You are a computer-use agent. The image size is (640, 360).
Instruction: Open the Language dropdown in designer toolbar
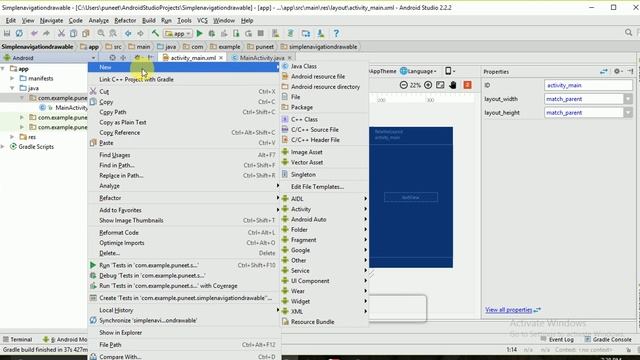pos(418,71)
